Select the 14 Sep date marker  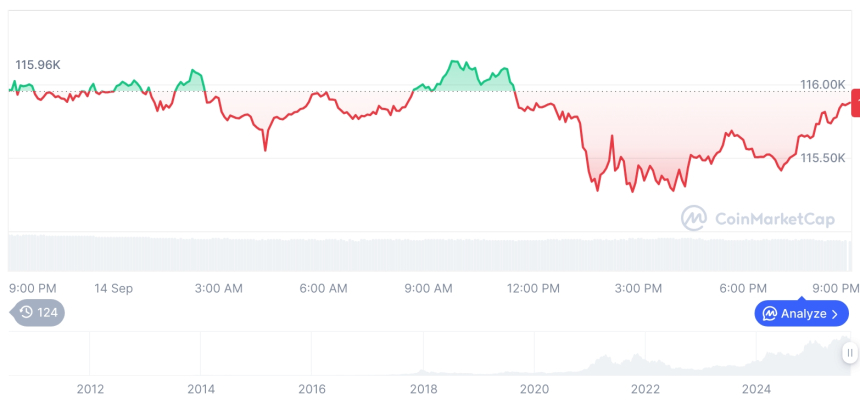pos(114,288)
